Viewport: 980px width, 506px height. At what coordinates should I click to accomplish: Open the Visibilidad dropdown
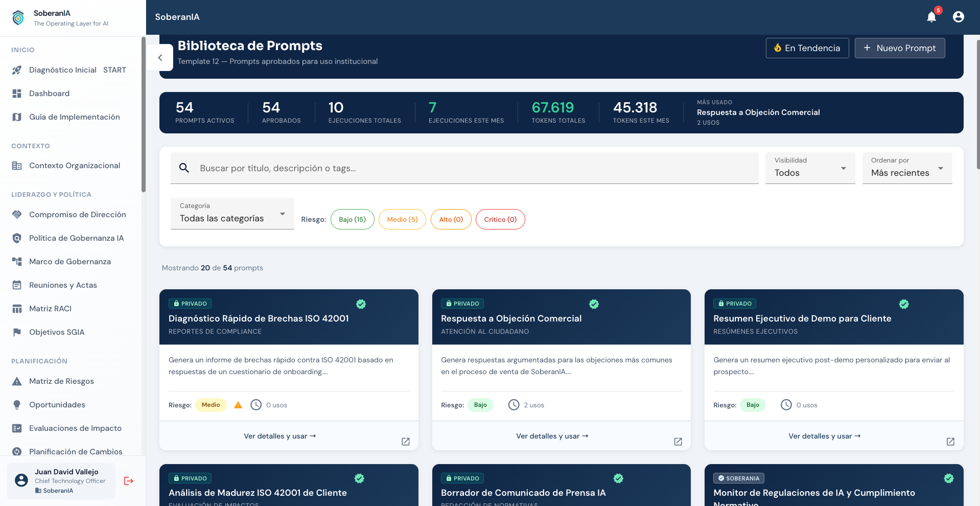(x=810, y=168)
